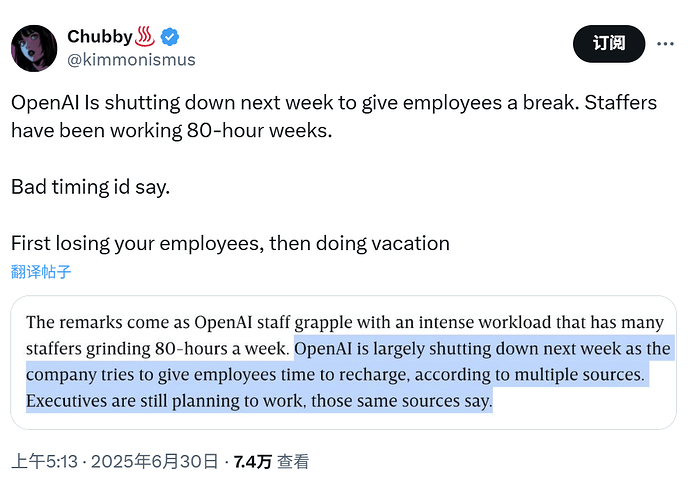
Task: Open the three-dot more options menu
Action: (665, 44)
